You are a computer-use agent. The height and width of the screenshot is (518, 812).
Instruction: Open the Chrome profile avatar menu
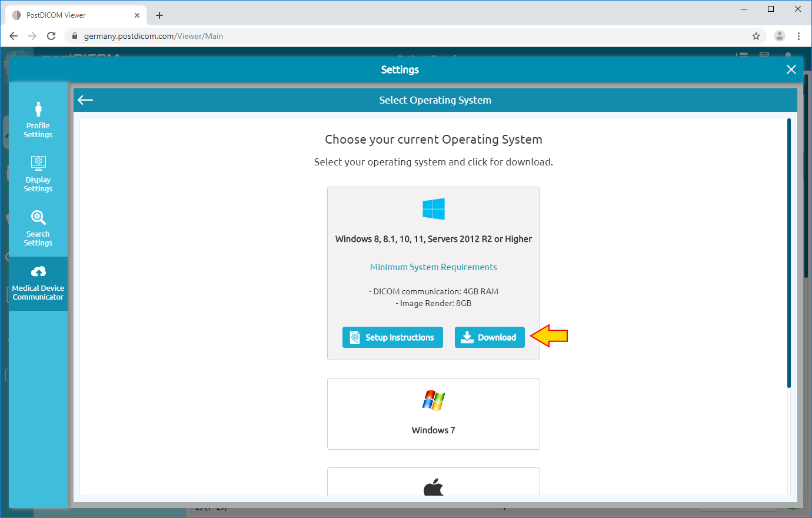780,36
